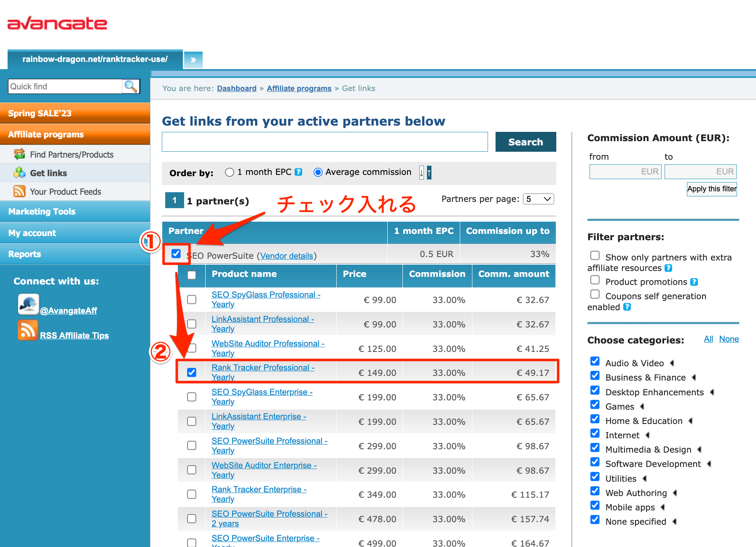The image size is (756, 547).
Task: Open the Your Product Feeds menu item
Action: coord(75,191)
